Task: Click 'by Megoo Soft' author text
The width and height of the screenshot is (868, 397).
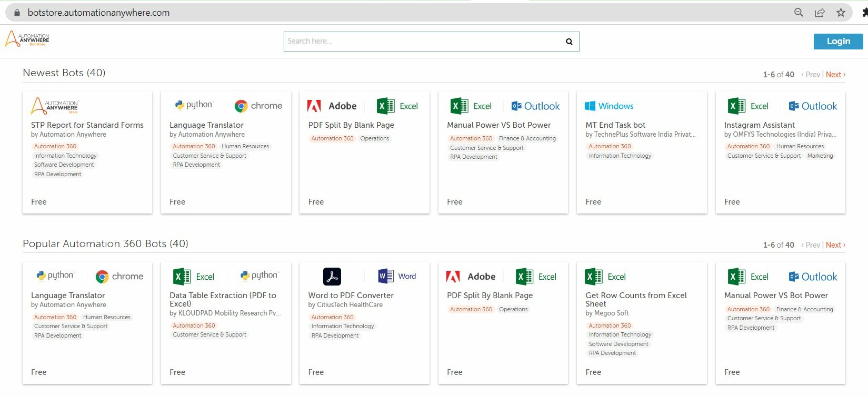Action: click(607, 313)
